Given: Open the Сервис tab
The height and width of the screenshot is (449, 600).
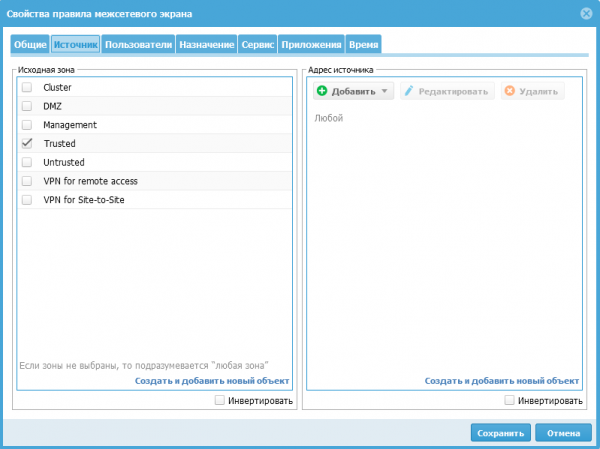Looking at the screenshot, I should 258,44.
